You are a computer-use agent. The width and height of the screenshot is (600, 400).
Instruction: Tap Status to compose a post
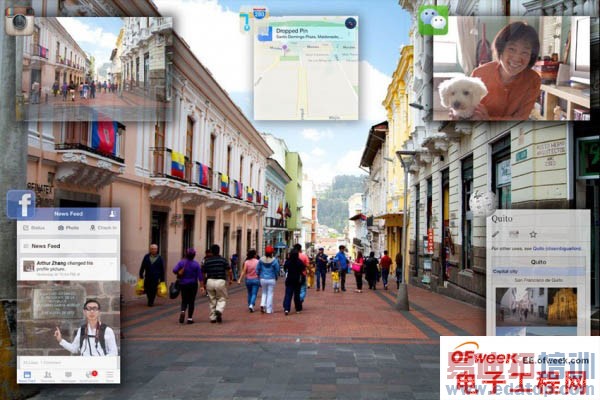[x=34, y=228]
